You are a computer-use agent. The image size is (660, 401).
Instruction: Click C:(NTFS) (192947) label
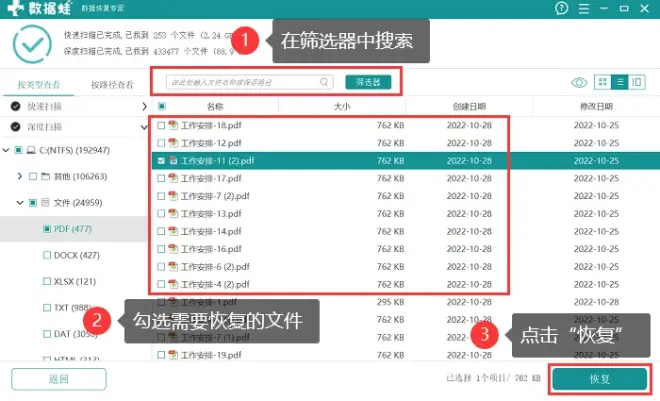(x=75, y=150)
